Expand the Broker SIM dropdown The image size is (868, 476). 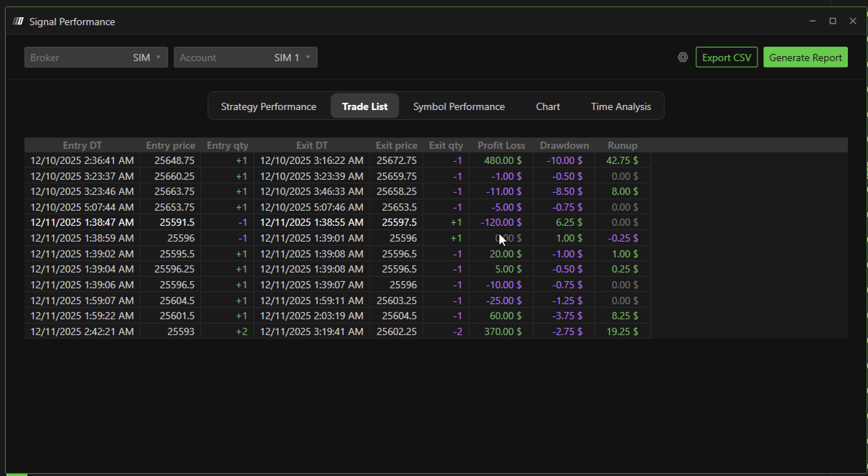[96, 58]
